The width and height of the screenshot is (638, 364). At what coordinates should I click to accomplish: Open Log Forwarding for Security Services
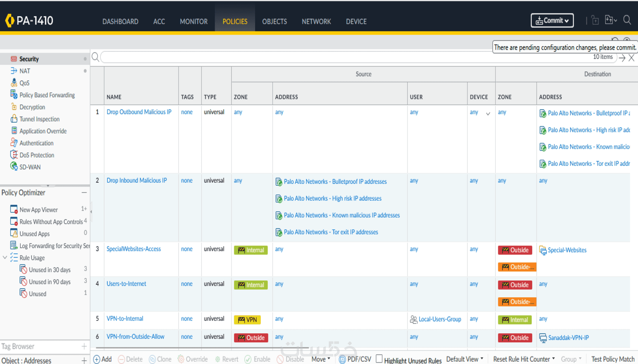click(x=54, y=246)
